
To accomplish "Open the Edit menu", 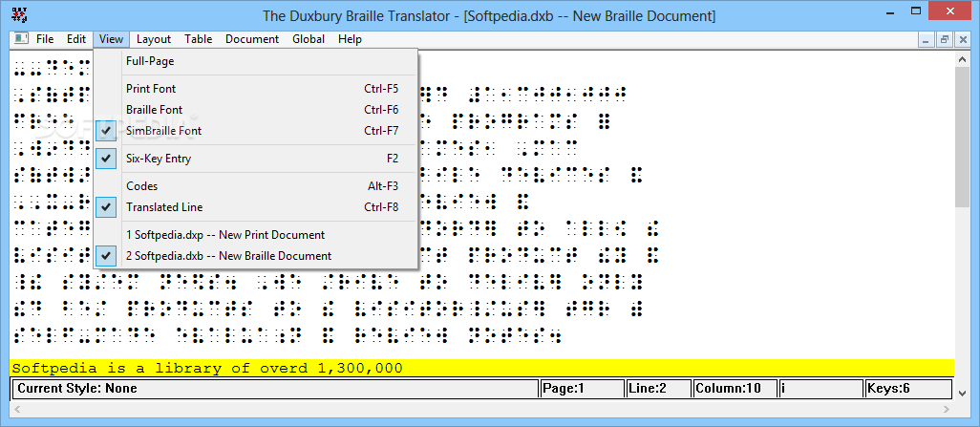I will pos(76,39).
